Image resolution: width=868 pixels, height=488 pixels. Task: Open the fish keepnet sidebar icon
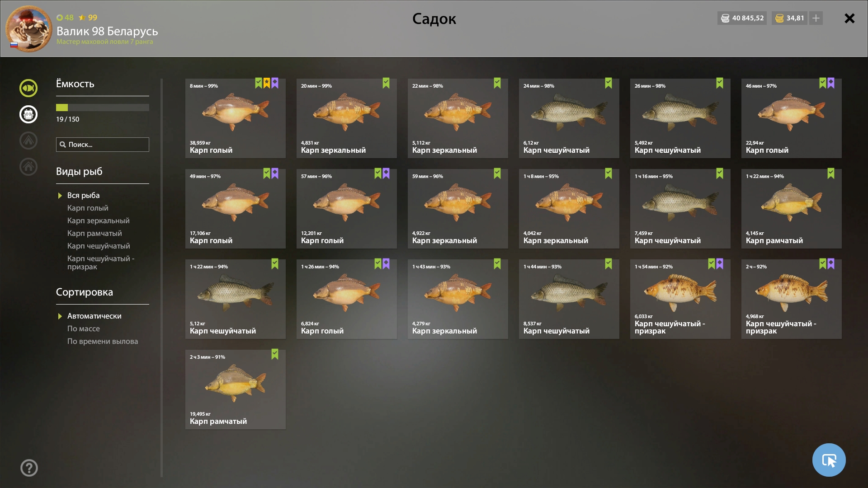28,88
